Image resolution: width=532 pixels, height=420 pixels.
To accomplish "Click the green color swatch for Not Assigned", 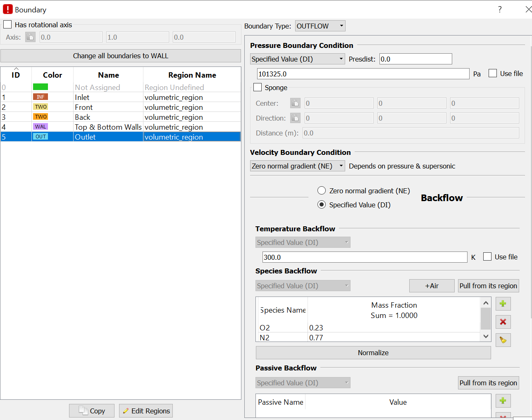I will pos(41,87).
